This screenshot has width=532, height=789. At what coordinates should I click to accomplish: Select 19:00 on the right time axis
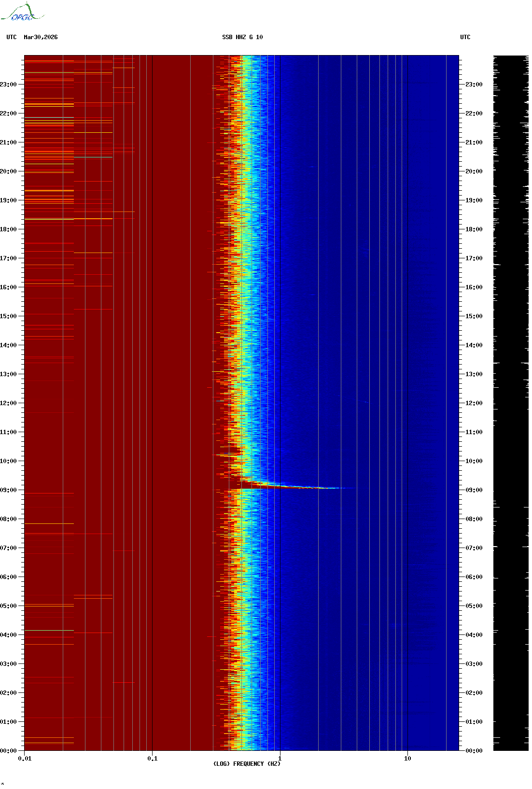click(474, 200)
